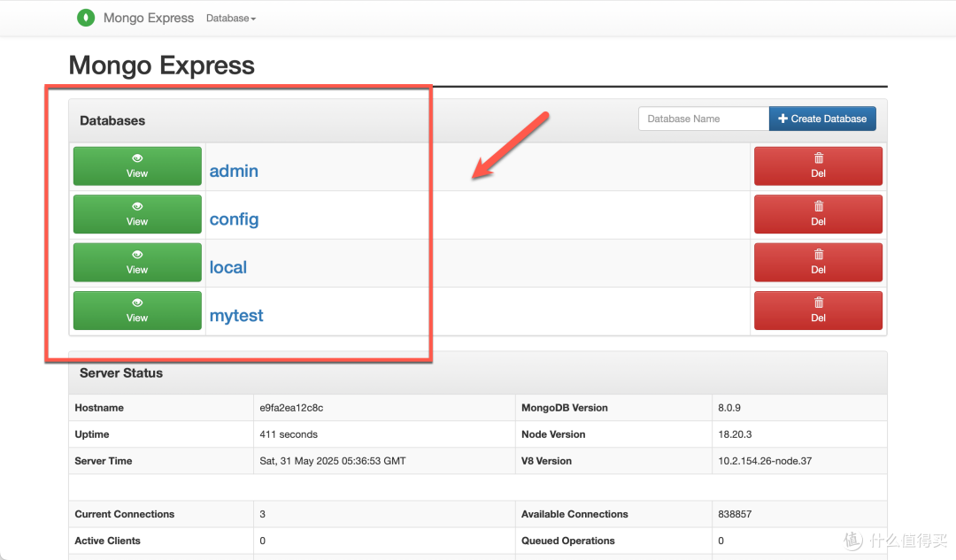Click the MongoDB Version label

(564, 408)
